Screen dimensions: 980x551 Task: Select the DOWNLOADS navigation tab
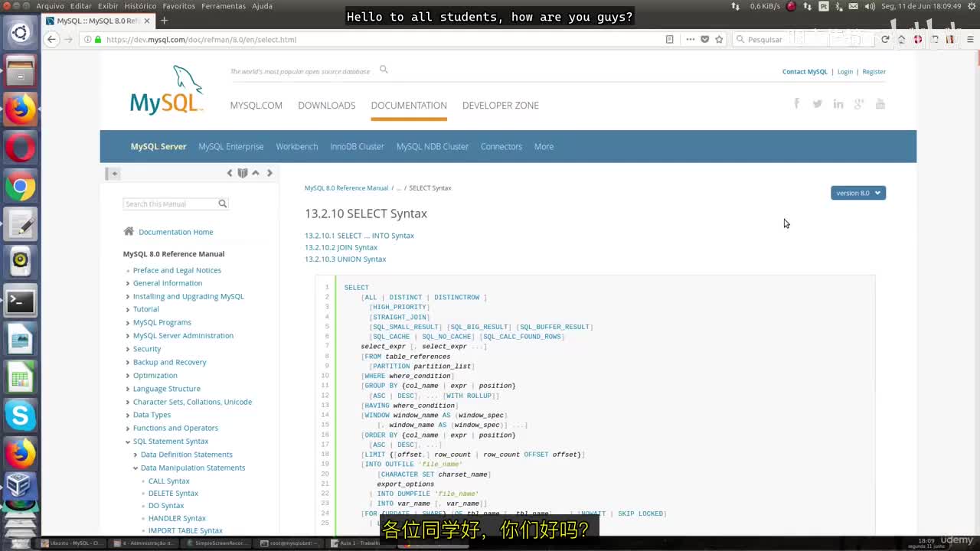pyautogui.click(x=327, y=105)
